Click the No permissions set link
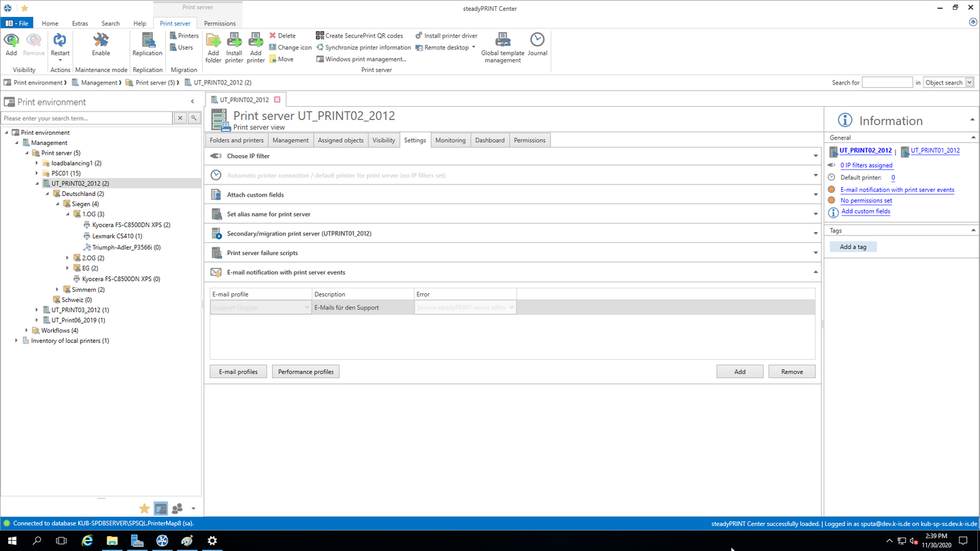The image size is (980, 551). click(x=866, y=201)
